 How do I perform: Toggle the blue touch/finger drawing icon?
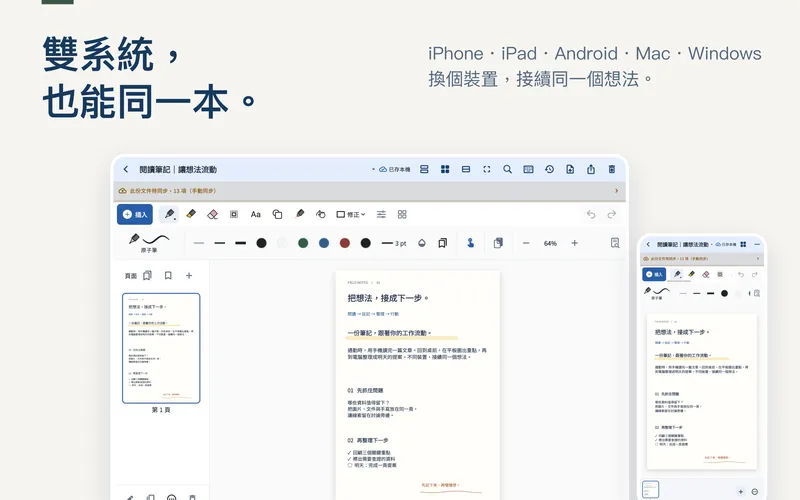pos(470,243)
